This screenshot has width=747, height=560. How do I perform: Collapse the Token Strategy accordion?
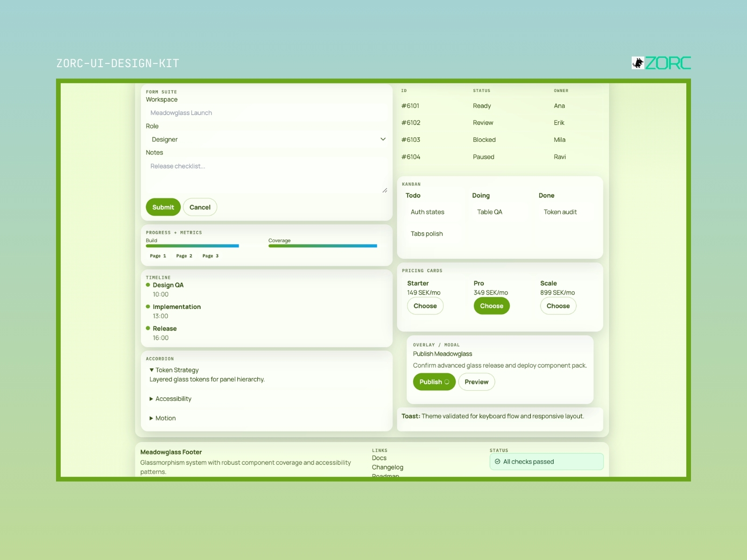click(x=174, y=370)
